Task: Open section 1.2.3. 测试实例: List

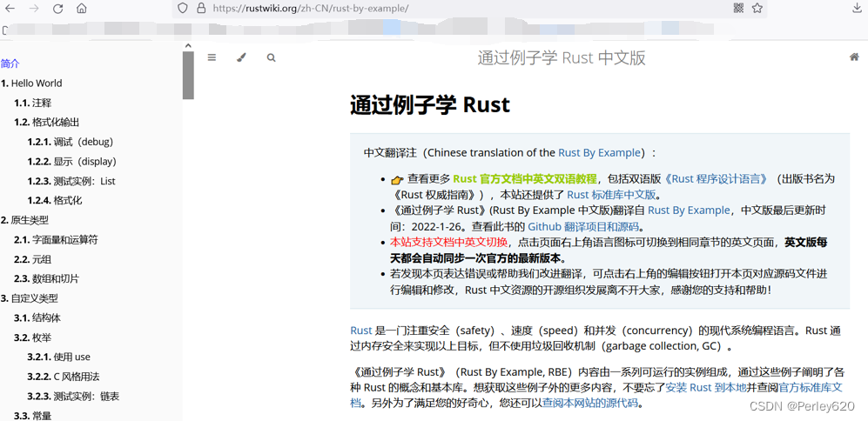Action: point(71,181)
